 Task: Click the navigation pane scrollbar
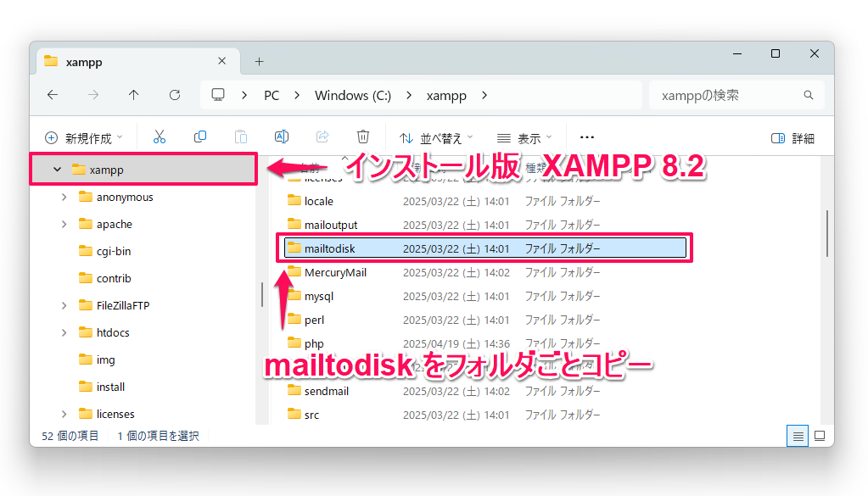(x=262, y=294)
